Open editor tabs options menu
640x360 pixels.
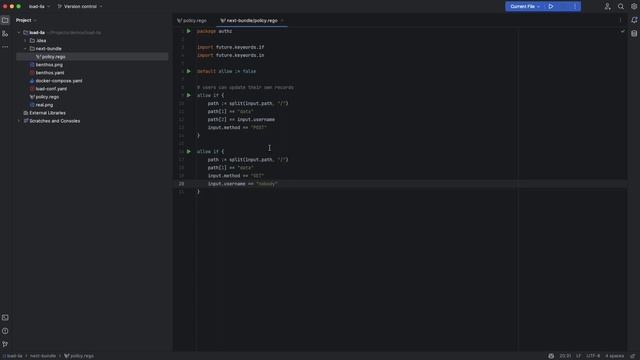pyautogui.click(x=621, y=20)
